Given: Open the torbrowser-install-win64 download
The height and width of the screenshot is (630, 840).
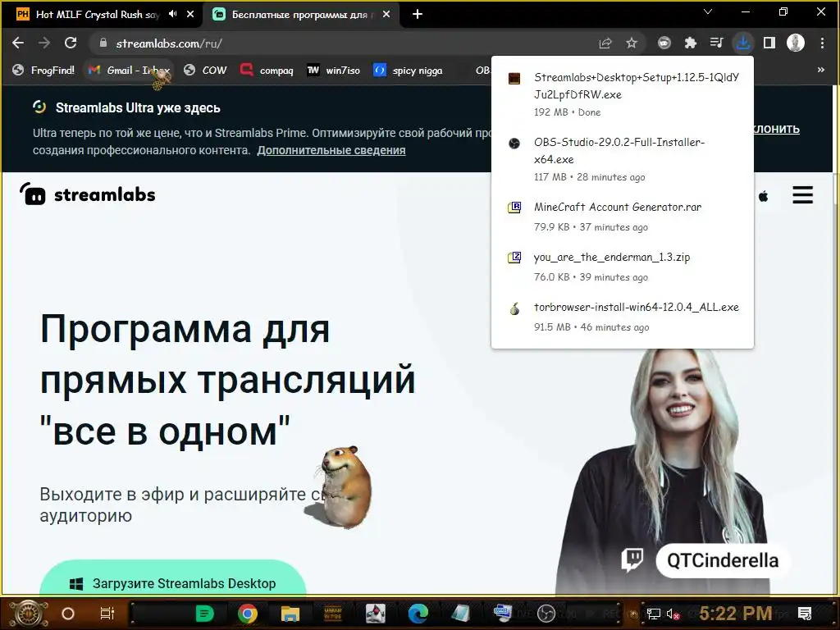Looking at the screenshot, I should pos(623,316).
